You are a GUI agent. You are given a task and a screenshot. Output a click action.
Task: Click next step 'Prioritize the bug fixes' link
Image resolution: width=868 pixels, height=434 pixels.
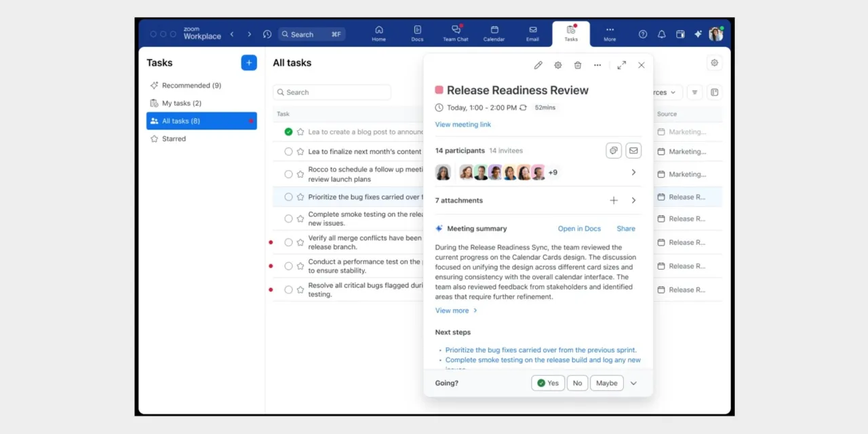540,350
